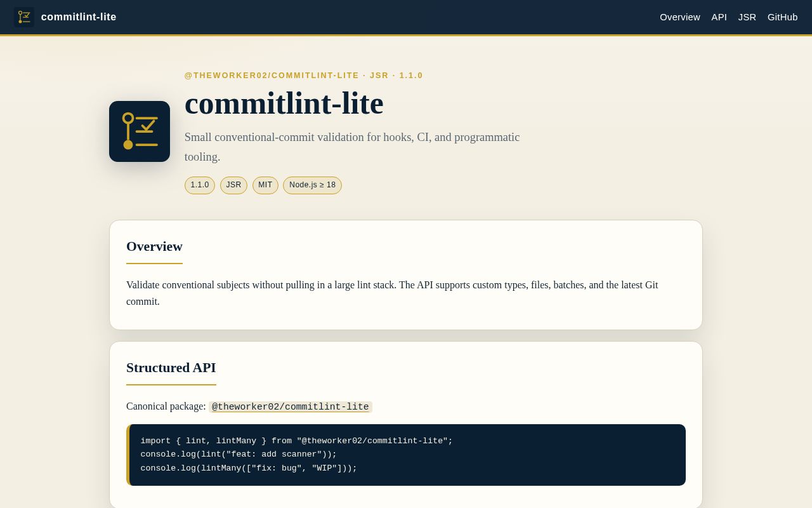Click the console.log lint feat code line
Image resolution: width=812 pixels, height=508 pixels.
click(239, 455)
